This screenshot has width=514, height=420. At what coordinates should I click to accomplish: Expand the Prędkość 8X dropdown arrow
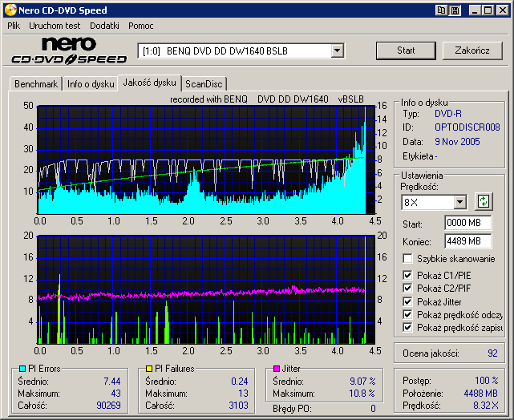(x=460, y=202)
